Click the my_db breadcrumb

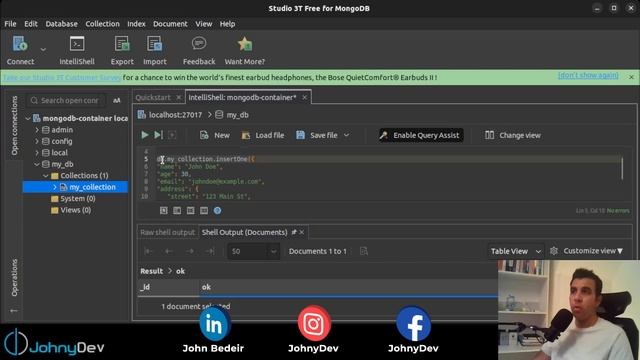(x=238, y=115)
